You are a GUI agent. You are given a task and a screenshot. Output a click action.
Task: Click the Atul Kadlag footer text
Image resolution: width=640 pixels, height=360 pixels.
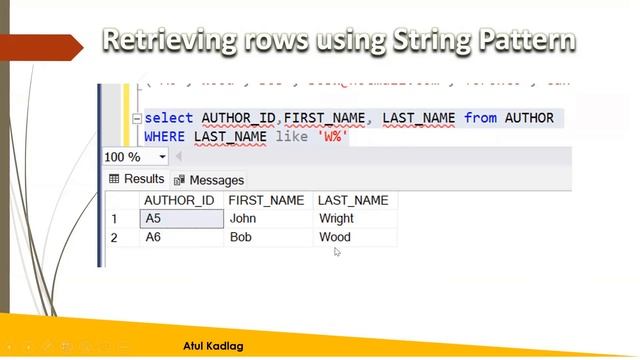click(213, 346)
